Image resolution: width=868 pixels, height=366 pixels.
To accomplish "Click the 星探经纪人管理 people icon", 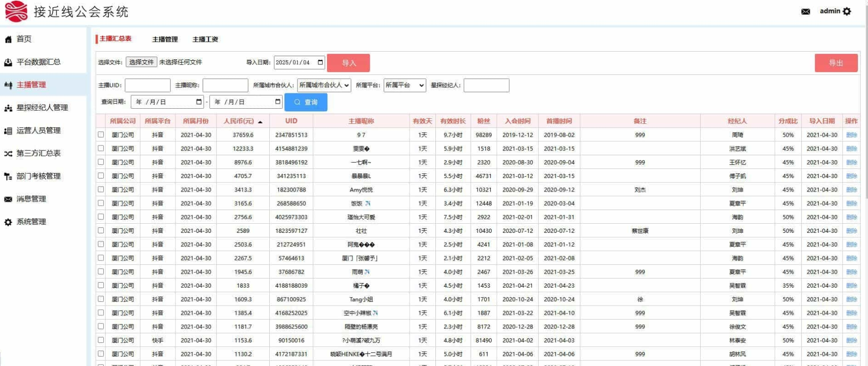I will pos(8,108).
